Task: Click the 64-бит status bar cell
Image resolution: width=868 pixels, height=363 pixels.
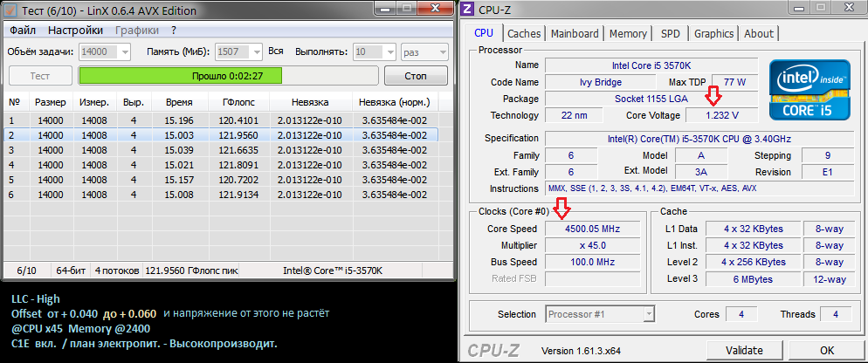Action: 71,271
